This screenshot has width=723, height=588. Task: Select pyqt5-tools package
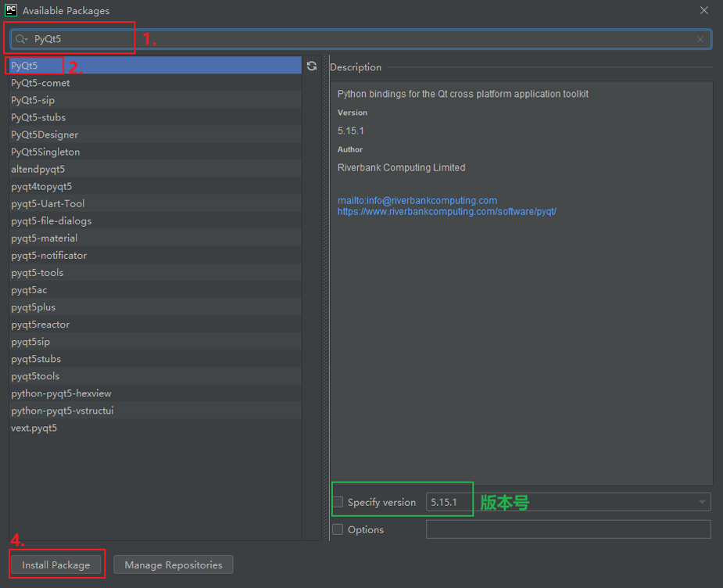coord(156,273)
